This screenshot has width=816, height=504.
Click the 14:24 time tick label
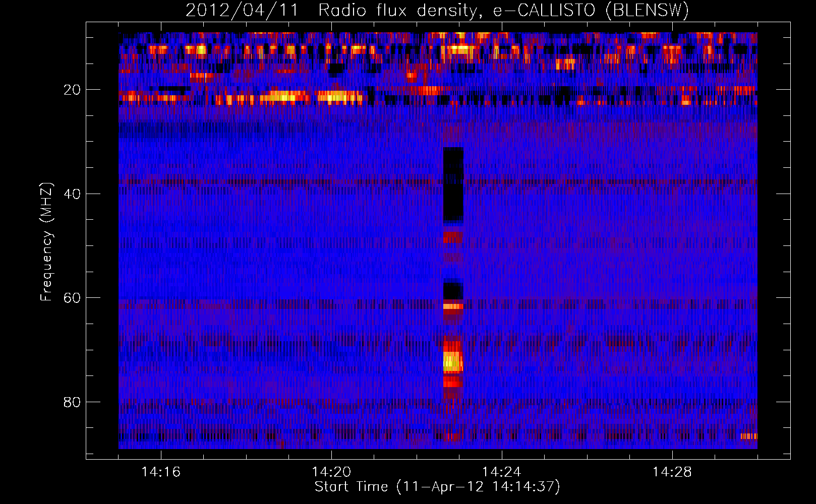pyautogui.click(x=502, y=472)
